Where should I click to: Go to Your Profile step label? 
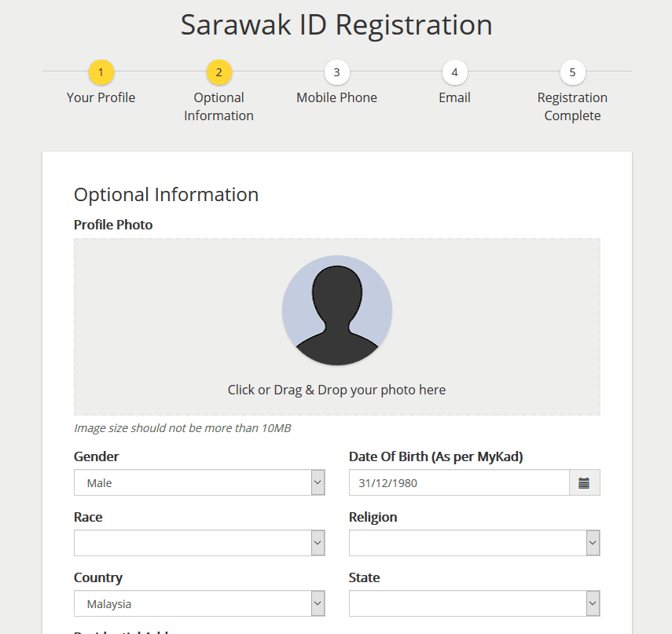pos(101,97)
